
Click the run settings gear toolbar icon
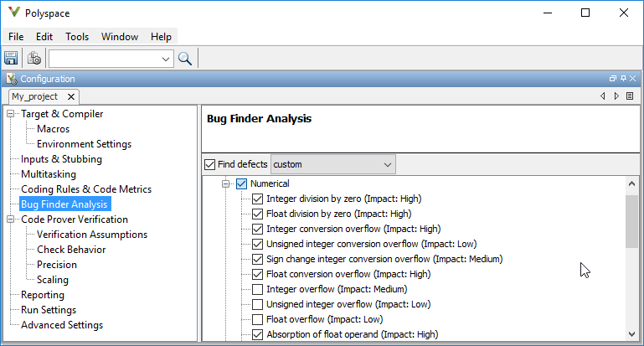click(34, 58)
